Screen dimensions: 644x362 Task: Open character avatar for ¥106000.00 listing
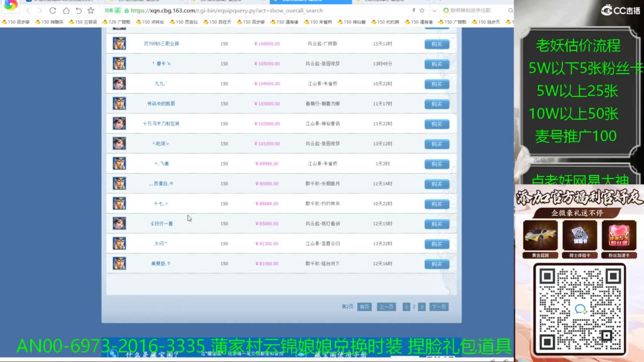tap(119, 43)
